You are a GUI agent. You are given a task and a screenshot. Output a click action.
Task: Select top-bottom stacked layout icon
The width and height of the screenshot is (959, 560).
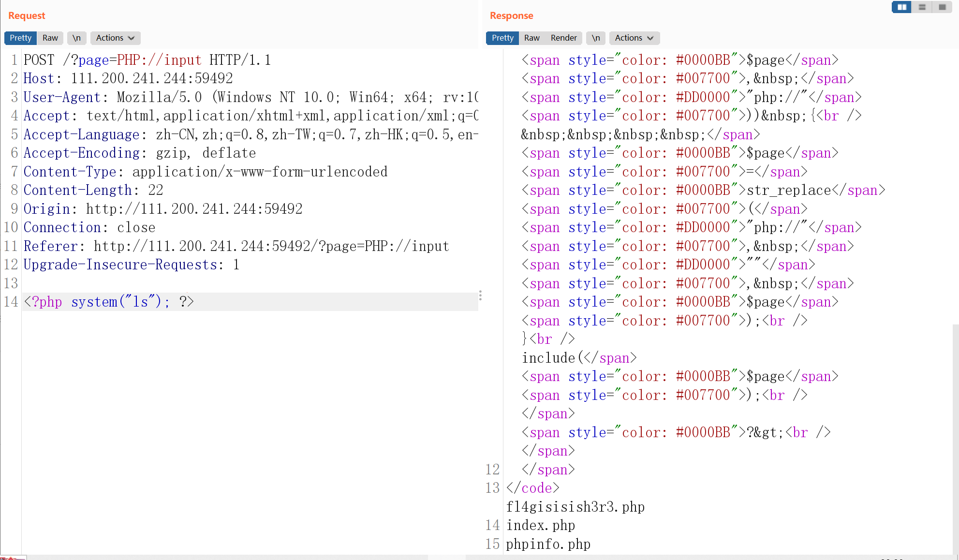pyautogui.click(x=922, y=7)
